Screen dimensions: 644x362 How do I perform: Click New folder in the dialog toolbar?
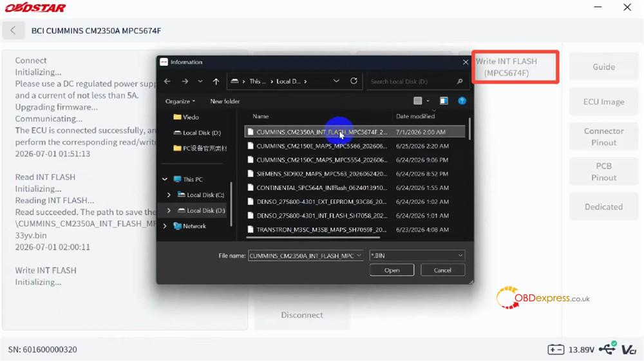point(225,101)
